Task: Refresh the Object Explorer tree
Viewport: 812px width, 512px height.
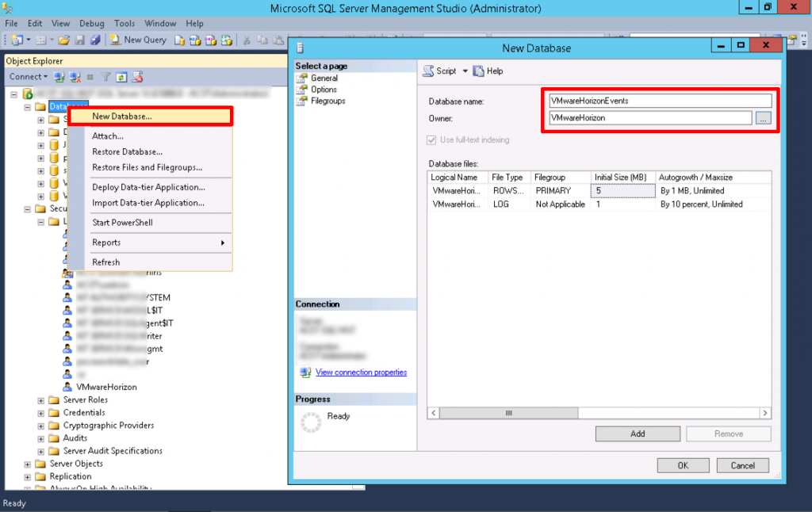Action: click(123, 76)
